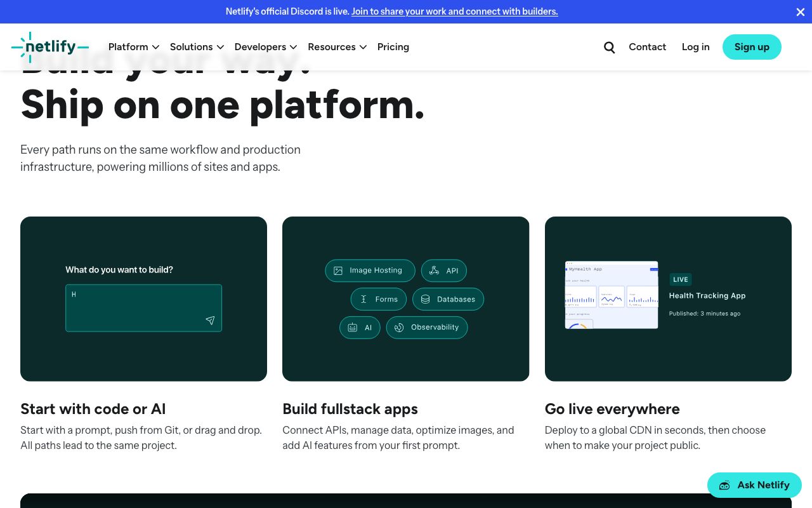Focus the 'What do you want to build?' input
This screenshot has height=508, width=812.
click(143, 308)
